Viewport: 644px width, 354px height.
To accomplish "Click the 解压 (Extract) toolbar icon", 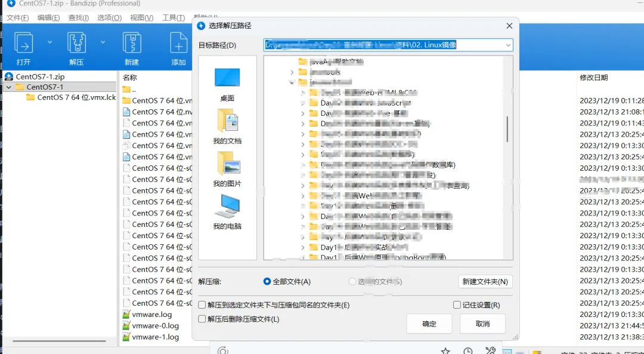I will (x=77, y=43).
